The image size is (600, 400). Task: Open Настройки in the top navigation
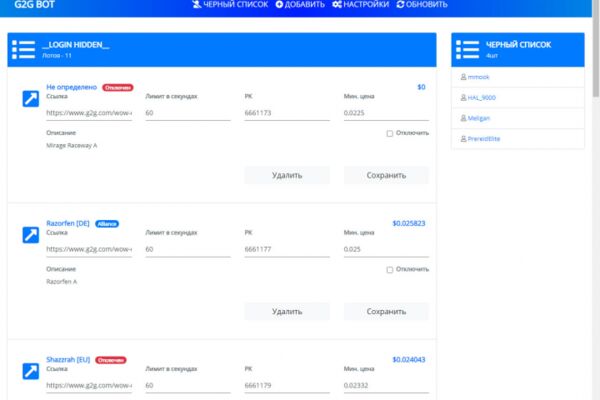360,5
